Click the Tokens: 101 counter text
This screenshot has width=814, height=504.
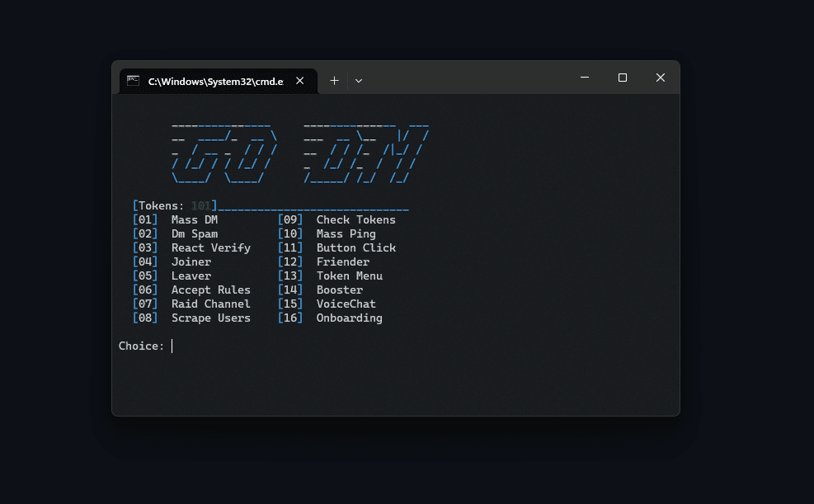(175, 205)
